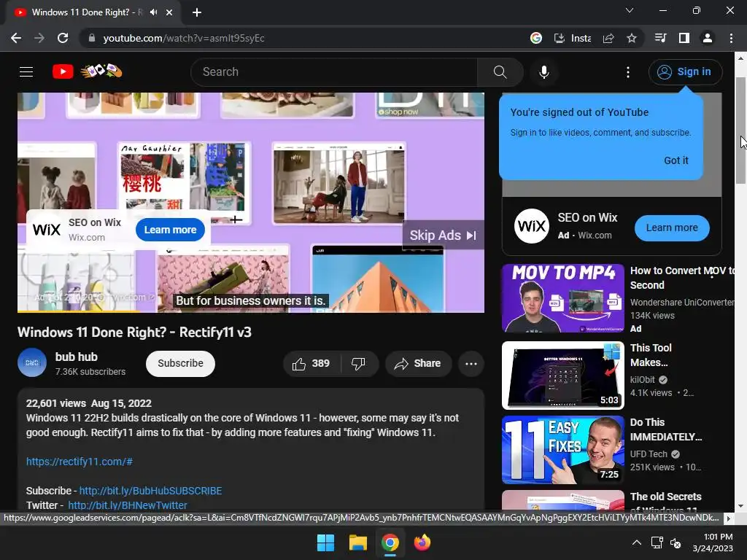Open menu for How to Convert MOV video

(712, 273)
